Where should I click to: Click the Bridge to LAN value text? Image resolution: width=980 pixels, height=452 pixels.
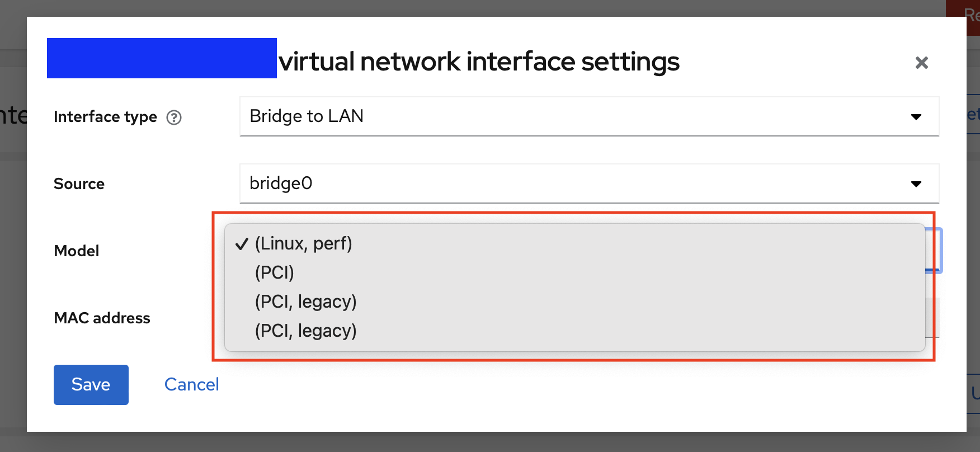tap(307, 116)
